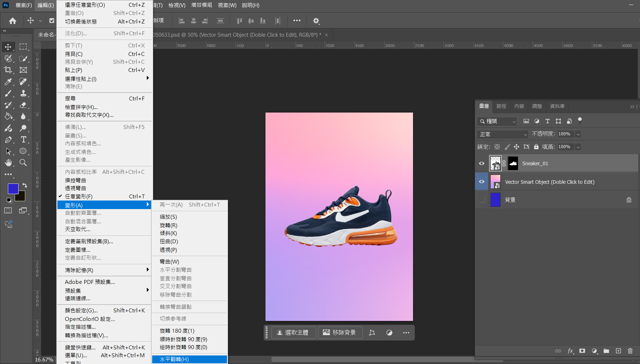This screenshot has width=640, height=364.
Task: Toggle lock all padlock
Action: pos(536,147)
